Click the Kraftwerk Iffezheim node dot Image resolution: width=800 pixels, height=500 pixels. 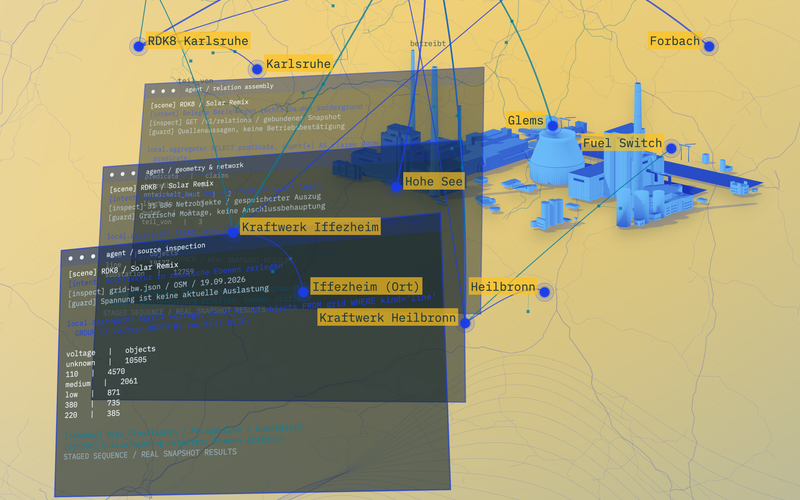[233, 232]
